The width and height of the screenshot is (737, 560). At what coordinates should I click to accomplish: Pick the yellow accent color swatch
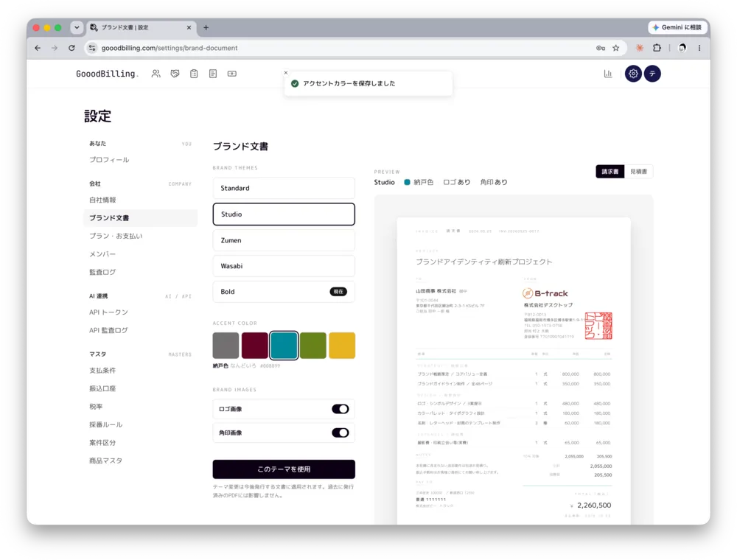[x=342, y=346]
